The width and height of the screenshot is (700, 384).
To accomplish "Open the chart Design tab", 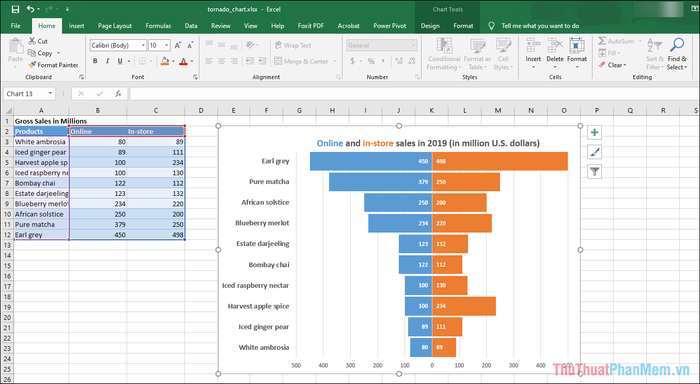I will pyautogui.click(x=430, y=26).
